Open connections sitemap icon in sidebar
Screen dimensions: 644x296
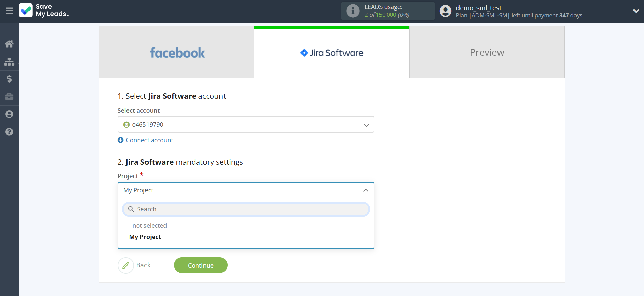9,61
